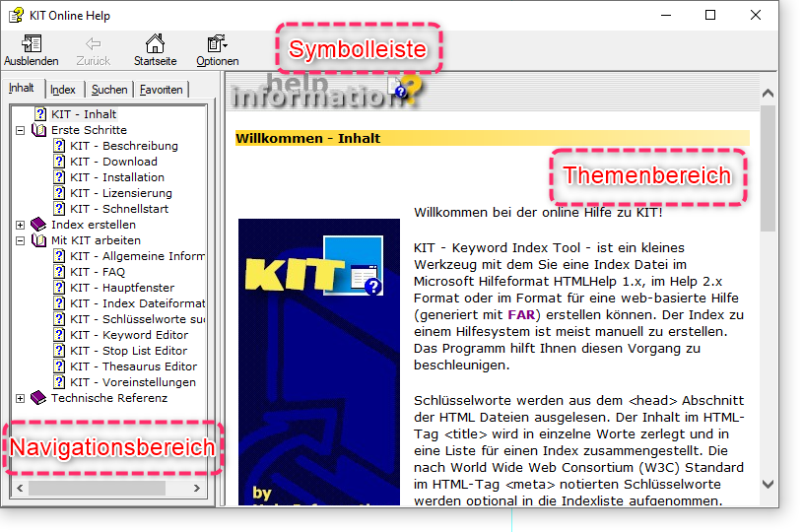Switch to the Suchen tab
803x532 pixels.
tap(109, 90)
